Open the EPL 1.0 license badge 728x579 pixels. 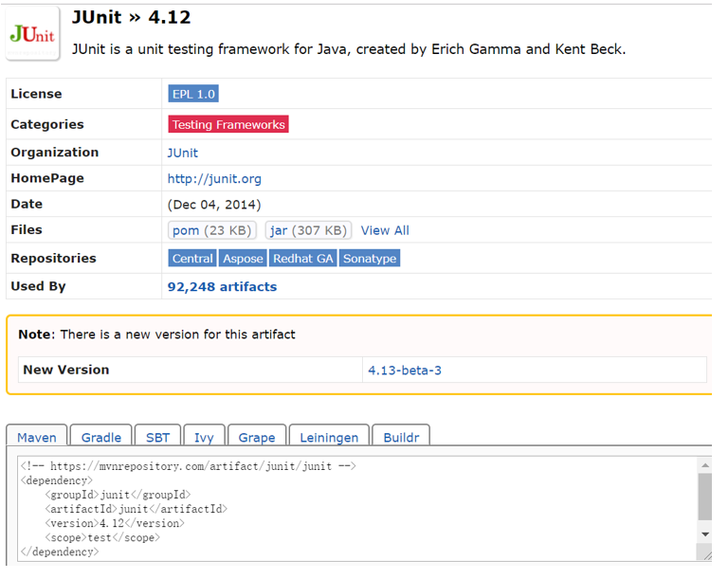click(193, 94)
